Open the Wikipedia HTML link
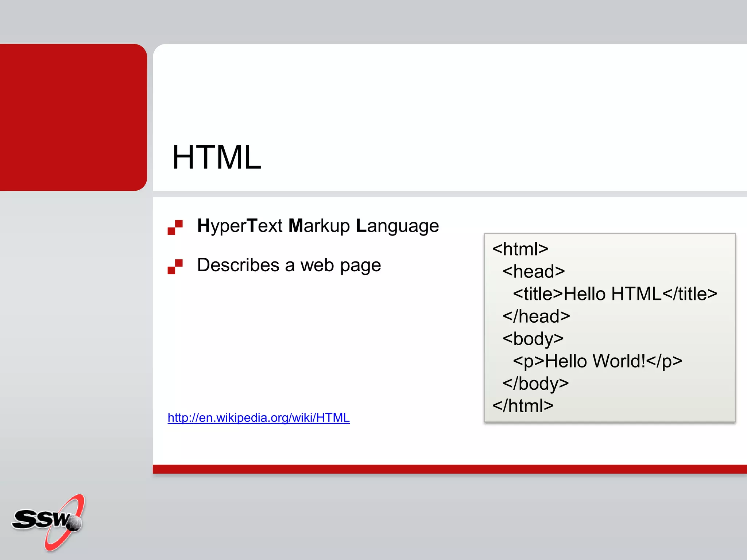Screen dimensions: 747x560 258,417
